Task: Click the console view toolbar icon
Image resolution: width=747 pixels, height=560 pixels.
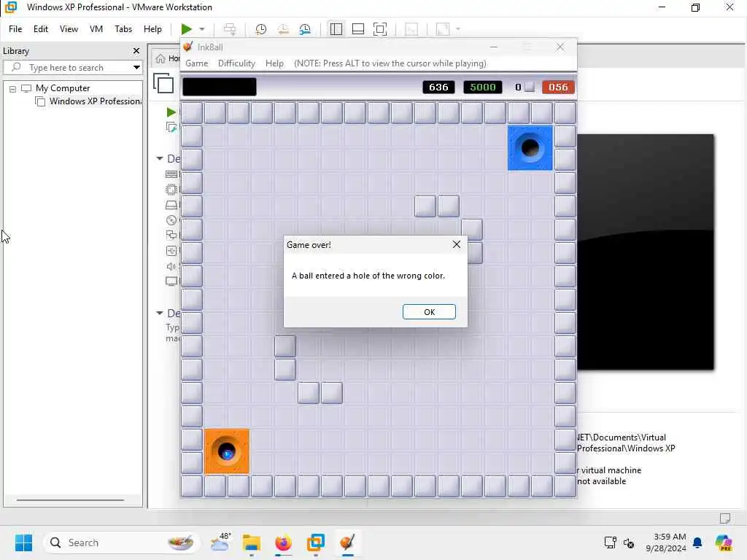Action: [x=411, y=29]
